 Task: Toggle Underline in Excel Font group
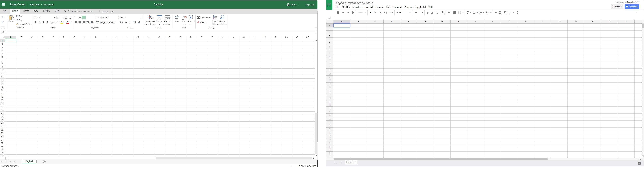44,22
